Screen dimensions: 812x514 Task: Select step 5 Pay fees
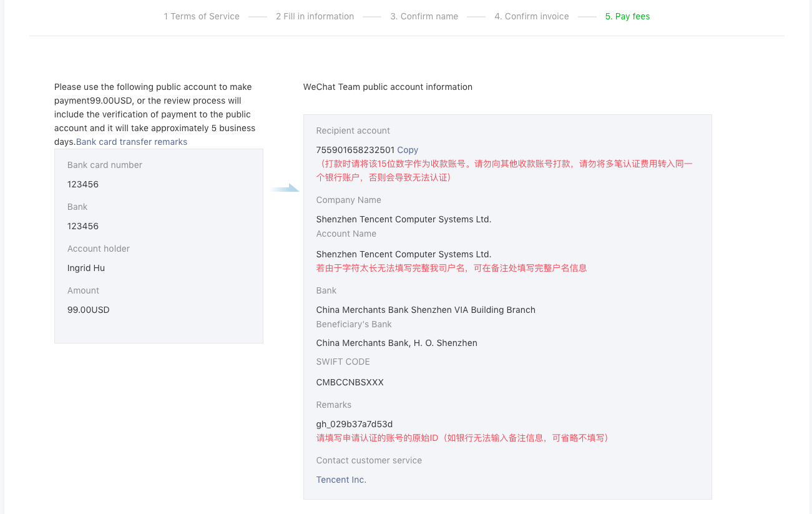click(x=627, y=16)
